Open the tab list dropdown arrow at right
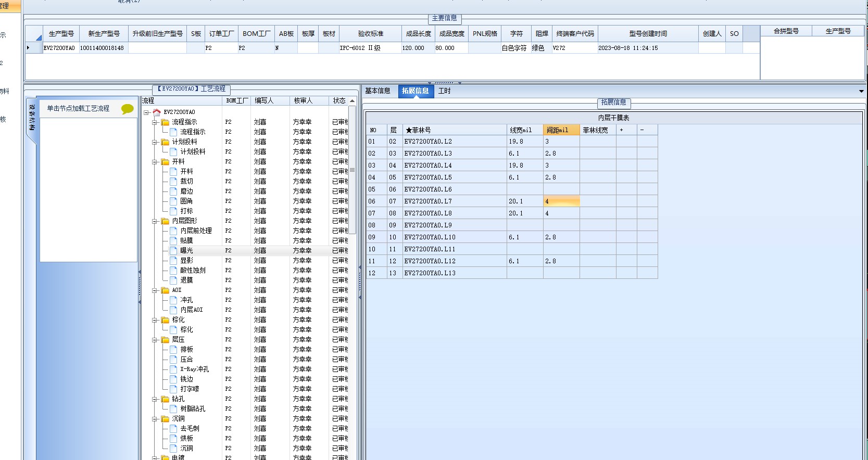 [x=861, y=91]
